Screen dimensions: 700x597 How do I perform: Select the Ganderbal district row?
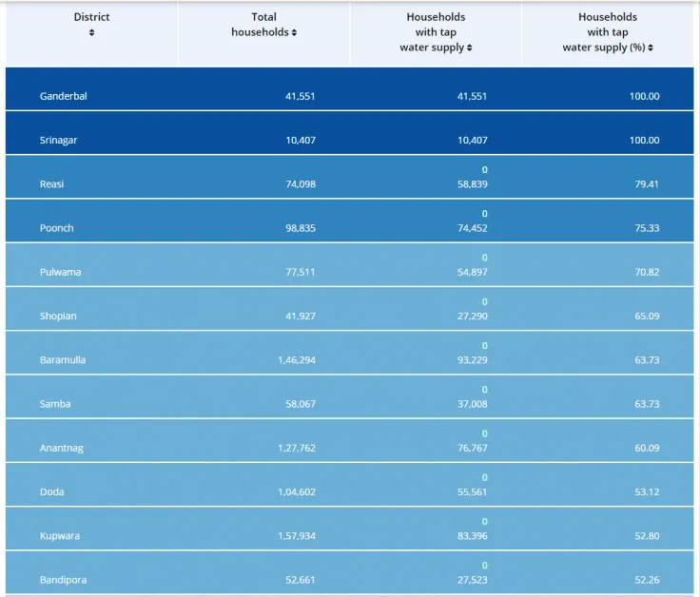coord(63,96)
